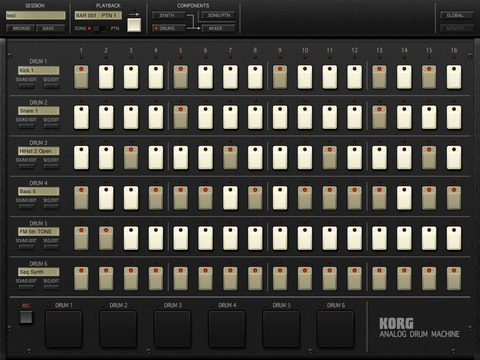Toggle the SONG/PTN playback switch
The width and height of the screenshot is (480, 360).
click(x=99, y=29)
